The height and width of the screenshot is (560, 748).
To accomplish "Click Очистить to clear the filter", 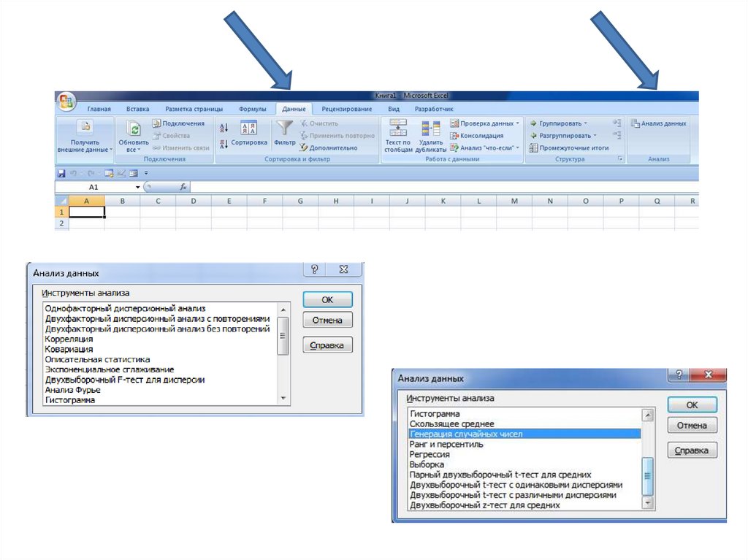I will [319, 123].
